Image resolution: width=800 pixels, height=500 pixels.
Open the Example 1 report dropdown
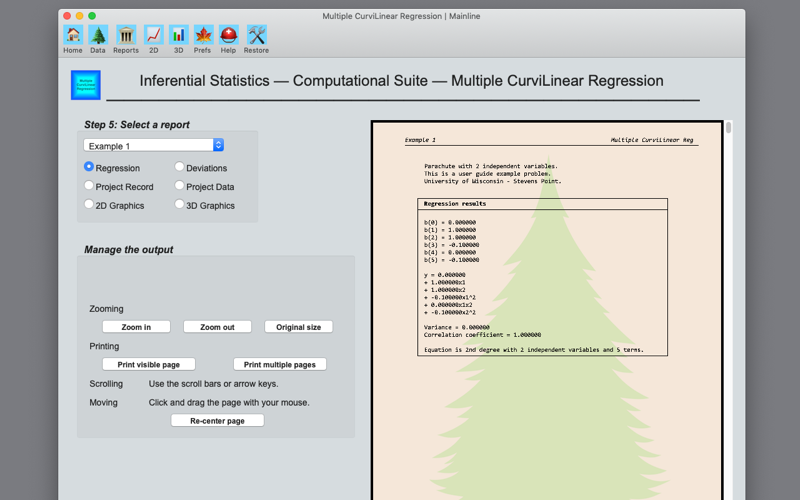tap(154, 145)
